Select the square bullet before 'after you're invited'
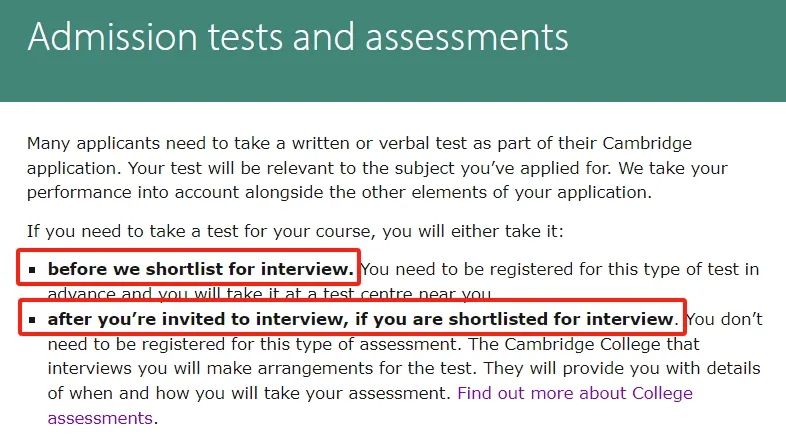The height and width of the screenshot is (435, 786). point(33,320)
